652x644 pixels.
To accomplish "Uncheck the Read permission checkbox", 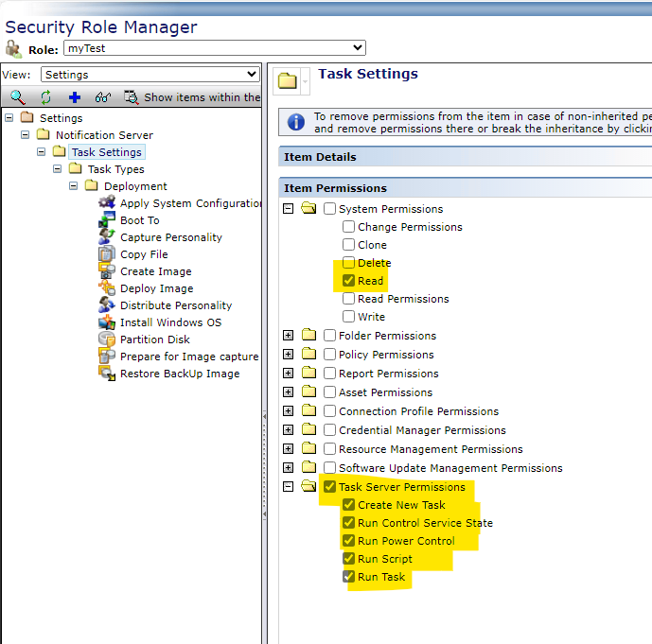I will click(349, 281).
